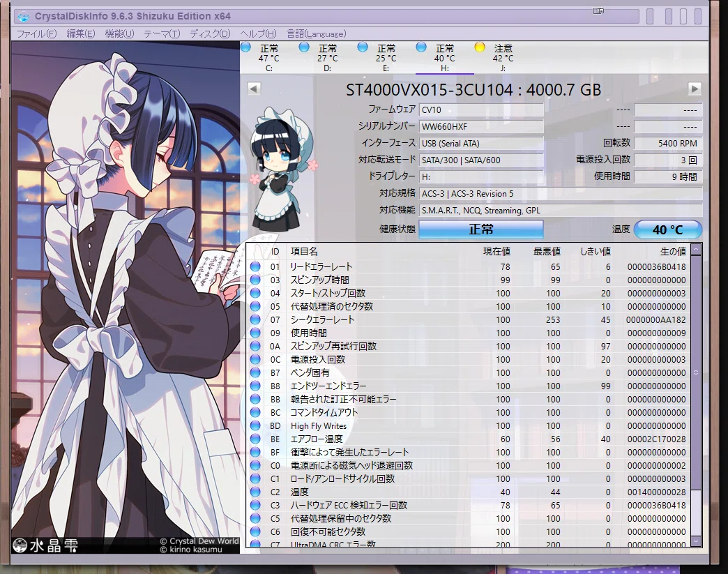Click the 正常 health status button
Image resolution: width=728 pixels, height=574 pixels.
tap(481, 229)
